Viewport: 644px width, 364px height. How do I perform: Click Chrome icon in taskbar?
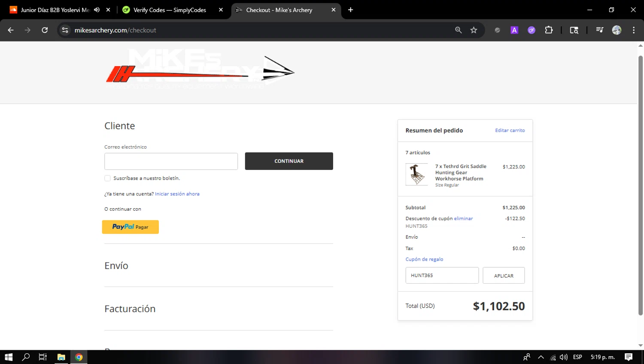(79, 357)
